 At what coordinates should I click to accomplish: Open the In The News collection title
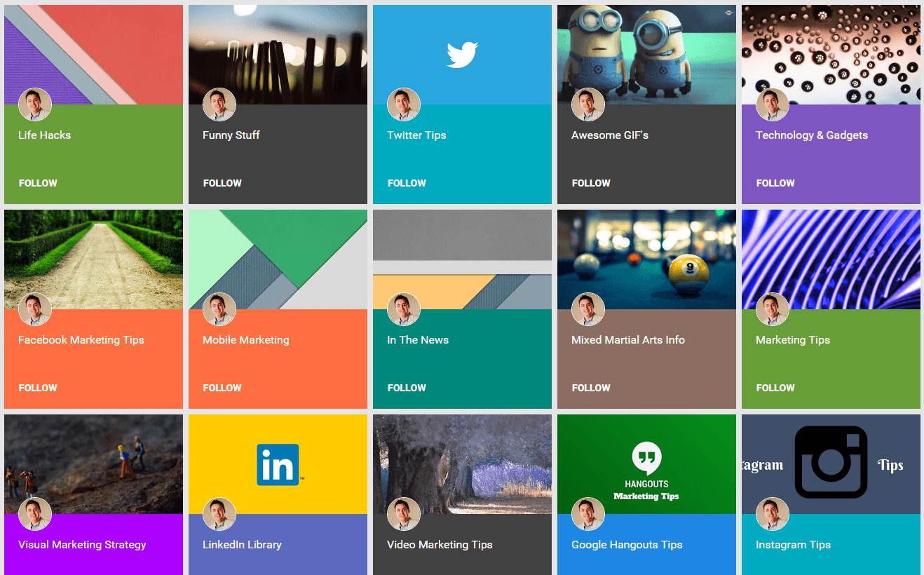(x=418, y=340)
